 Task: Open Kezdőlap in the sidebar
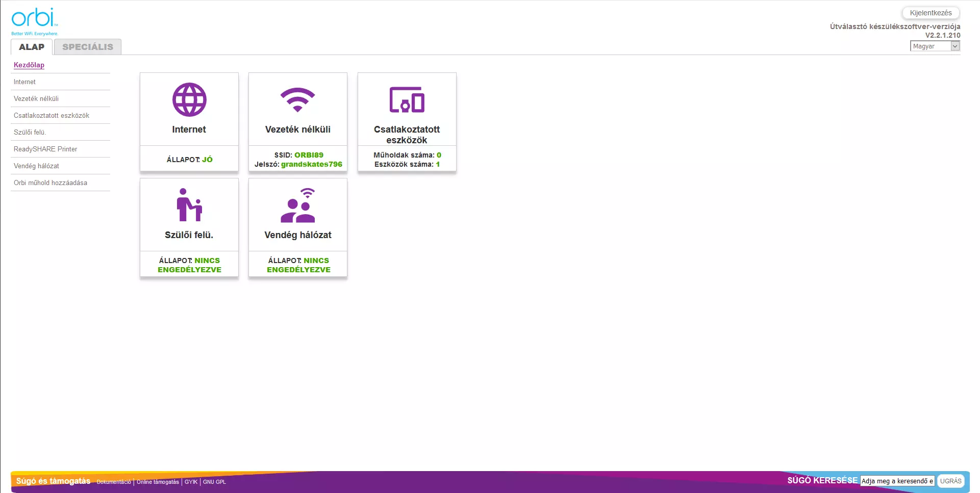click(x=29, y=65)
